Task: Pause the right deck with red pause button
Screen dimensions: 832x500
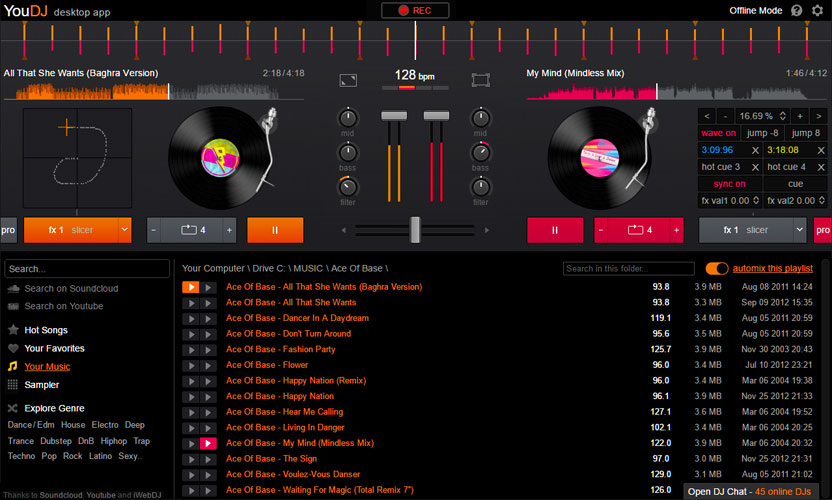Action: [554, 230]
